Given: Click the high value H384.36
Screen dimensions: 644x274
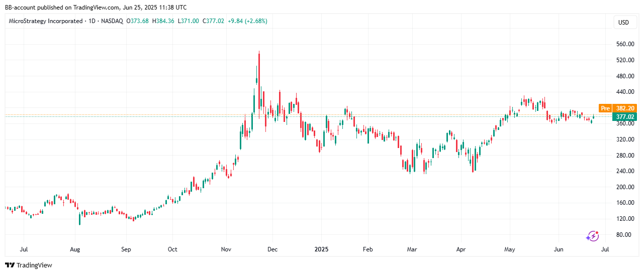Looking at the screenshot, I should pyautogui.click(x=164, y=21).
